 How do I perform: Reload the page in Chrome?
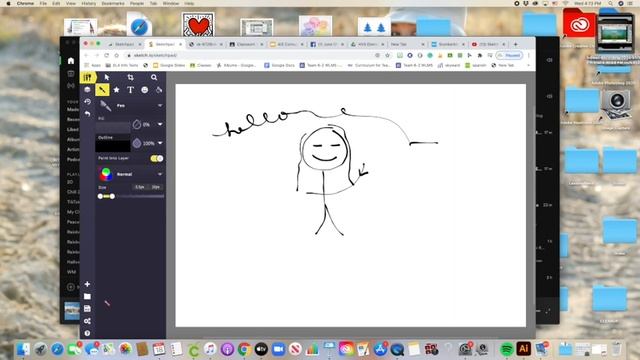point(107,55)
